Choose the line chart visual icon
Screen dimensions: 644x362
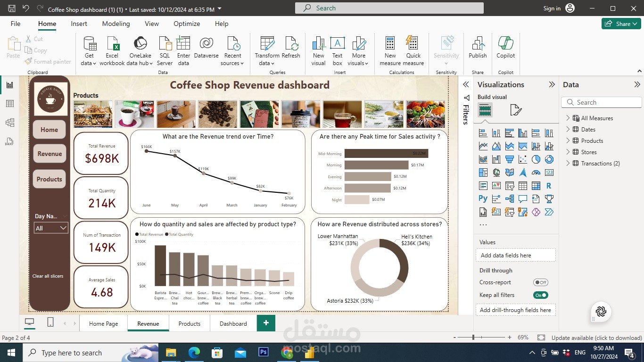483,146
